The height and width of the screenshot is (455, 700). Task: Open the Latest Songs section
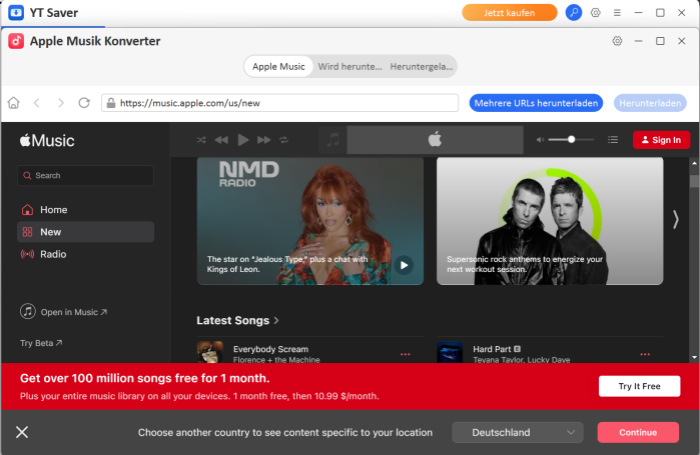(x=238, y=321)
